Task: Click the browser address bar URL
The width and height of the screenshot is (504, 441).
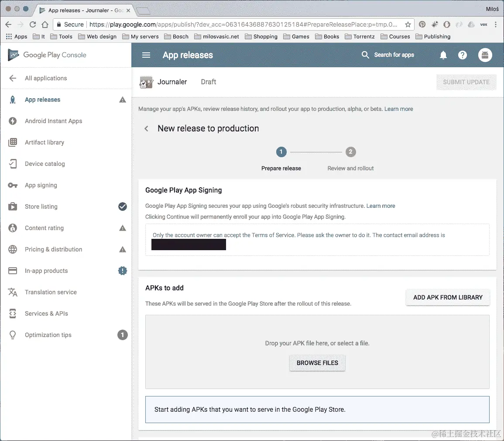Action: 243,24
